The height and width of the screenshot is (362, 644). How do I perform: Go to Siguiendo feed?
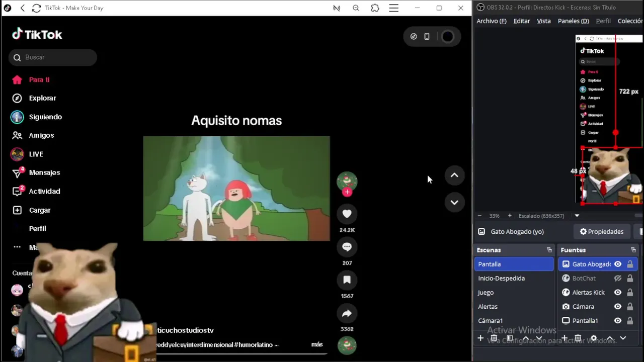pyautogui.click(x=37, y=117)
